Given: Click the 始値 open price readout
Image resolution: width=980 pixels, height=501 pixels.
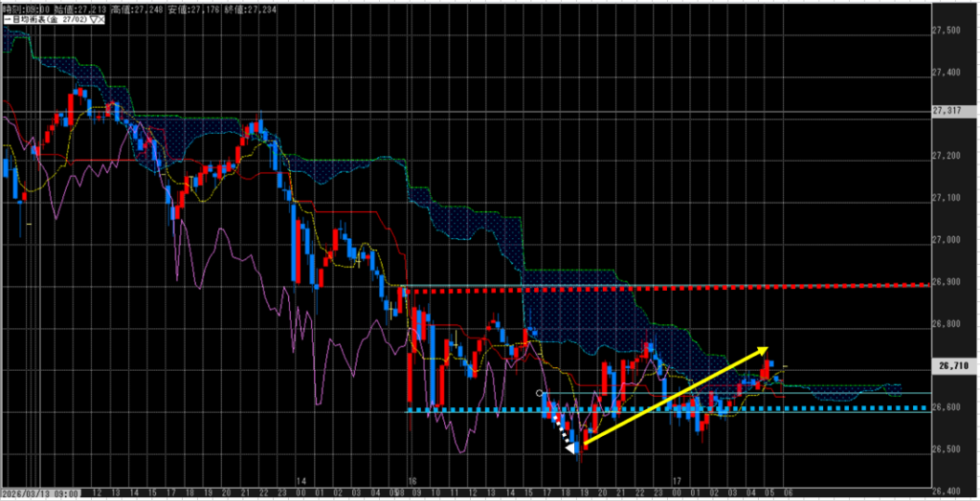Looking at the screenshot, I should coord(78,6).
